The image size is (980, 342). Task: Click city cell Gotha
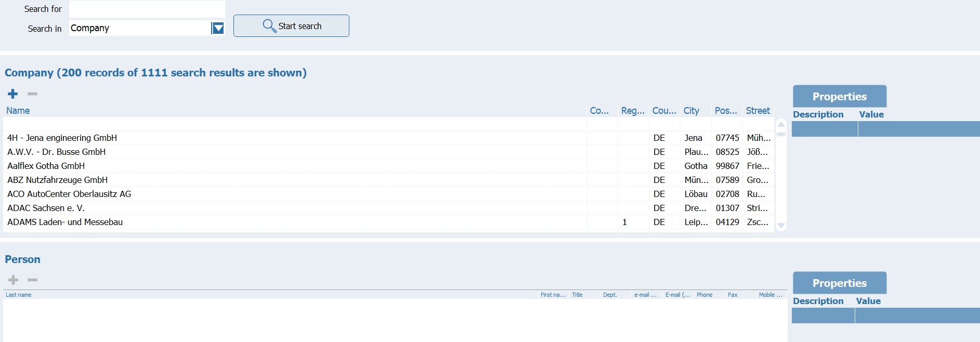[696, 166]
